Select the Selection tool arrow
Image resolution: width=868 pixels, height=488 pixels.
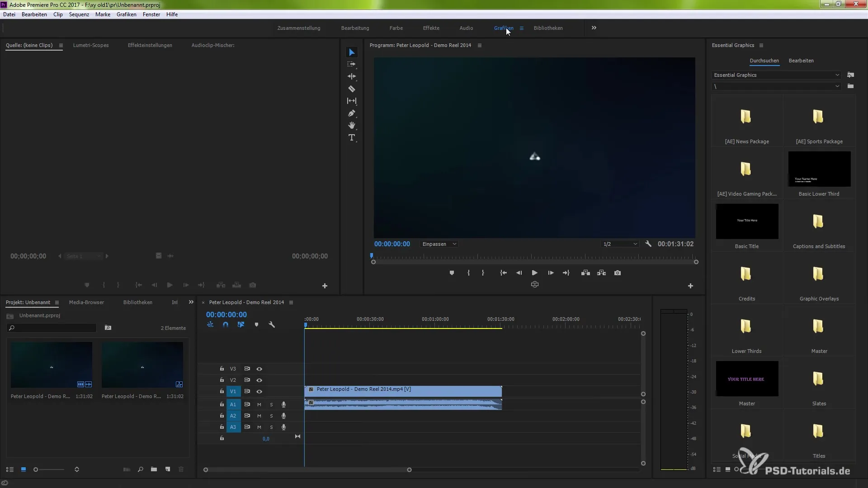(x=352, y=52)
